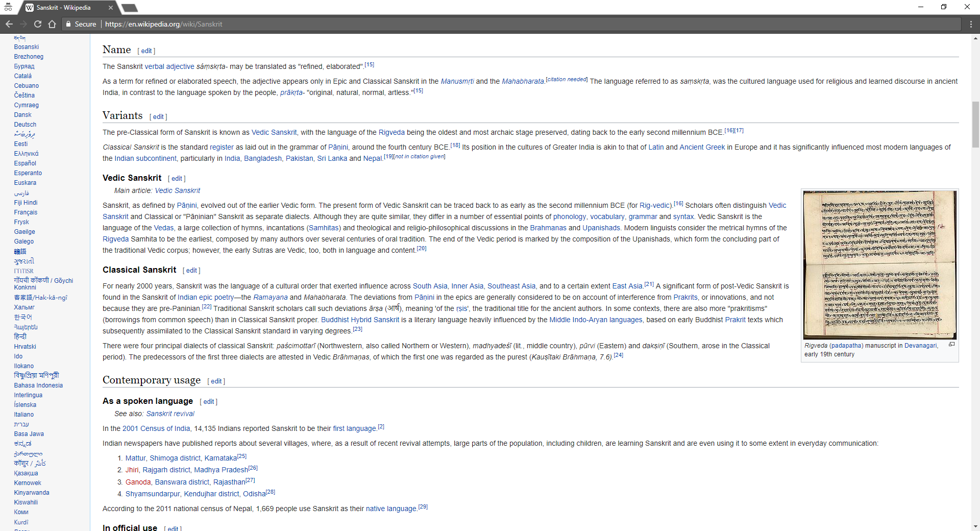This screenshot has height=531, width=980.
Task: Click the native language link
Action: (391, 509)
